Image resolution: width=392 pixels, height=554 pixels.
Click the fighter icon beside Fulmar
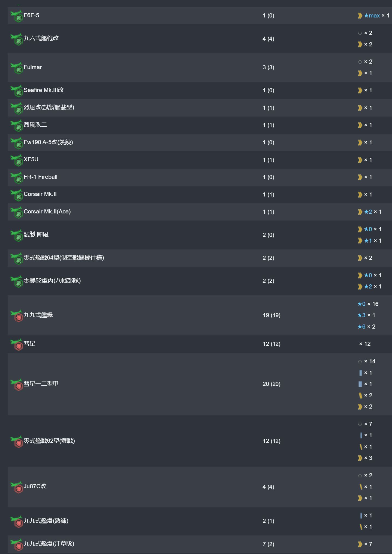[17, 68]
